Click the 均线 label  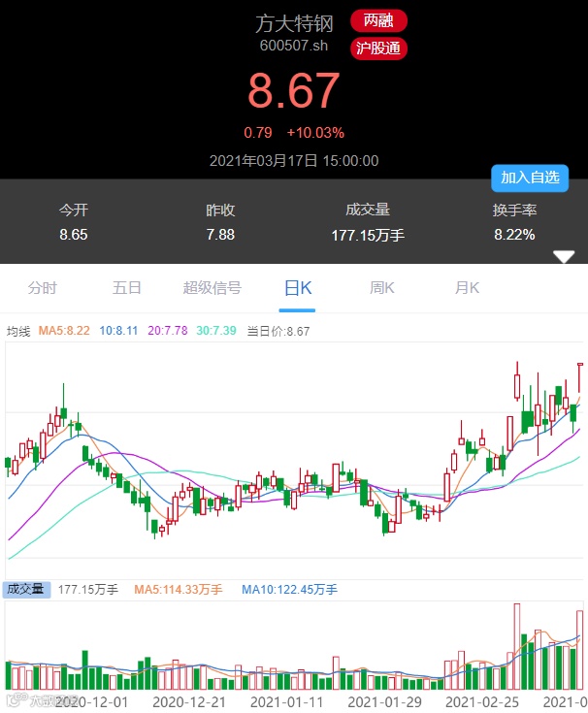[x=18, y=331]
